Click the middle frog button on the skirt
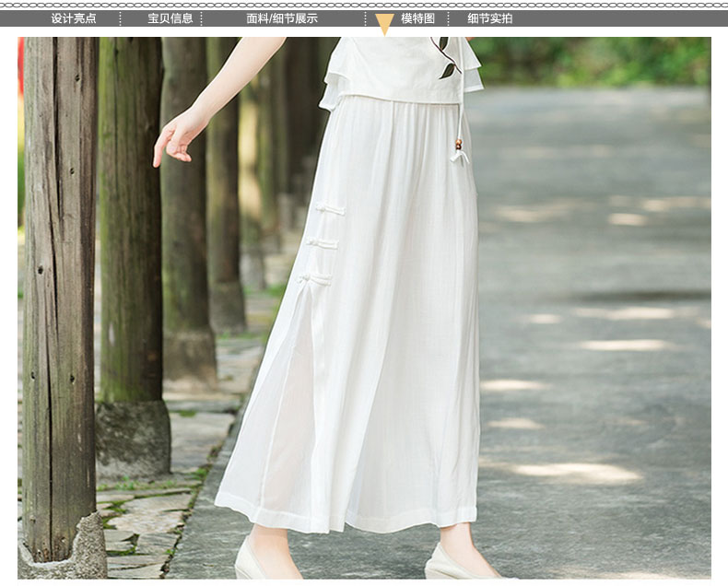Viewport: 728px width, 586px height. [323, 243]
